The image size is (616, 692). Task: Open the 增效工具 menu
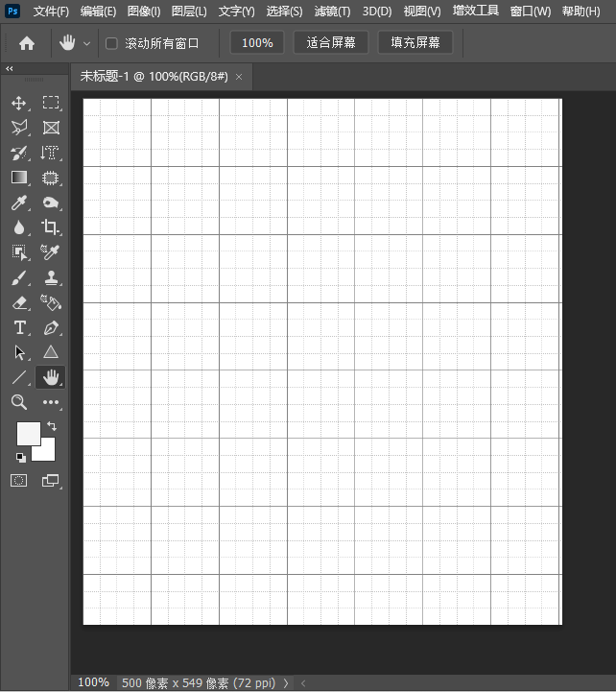click(x=476, y=11)
